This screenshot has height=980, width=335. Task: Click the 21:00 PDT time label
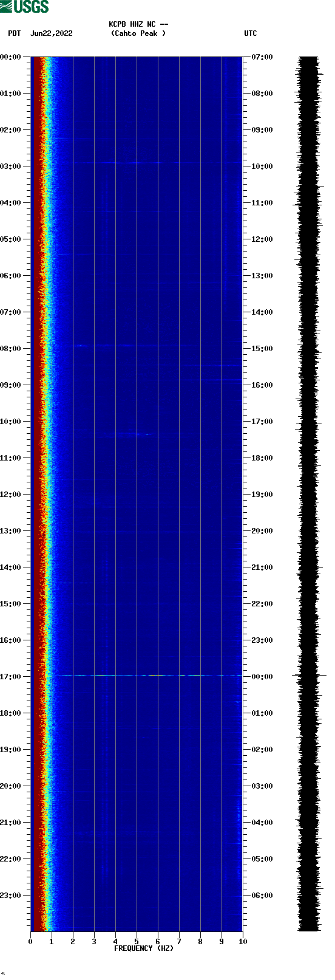tap(11, 823)
